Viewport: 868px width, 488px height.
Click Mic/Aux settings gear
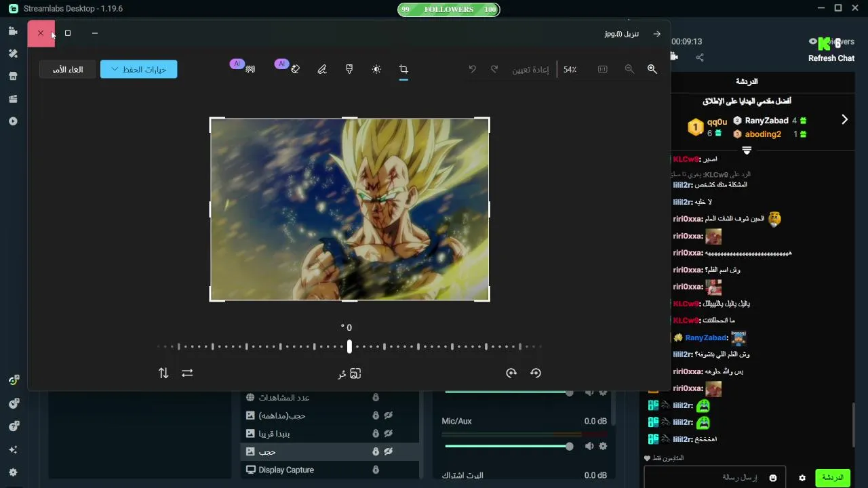tap(603, 446)
